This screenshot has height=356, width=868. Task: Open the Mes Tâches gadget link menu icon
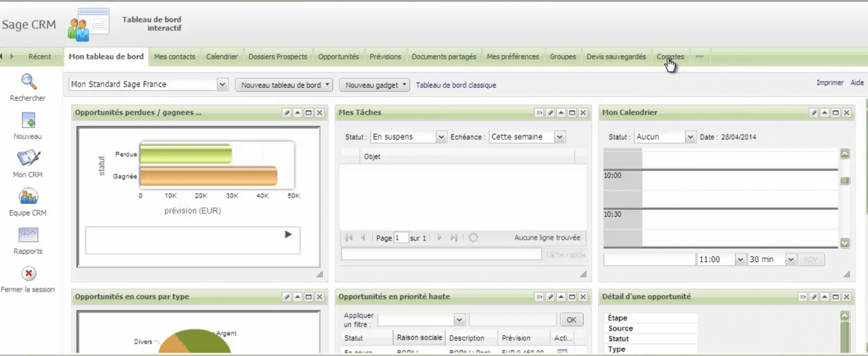point(539,113)
